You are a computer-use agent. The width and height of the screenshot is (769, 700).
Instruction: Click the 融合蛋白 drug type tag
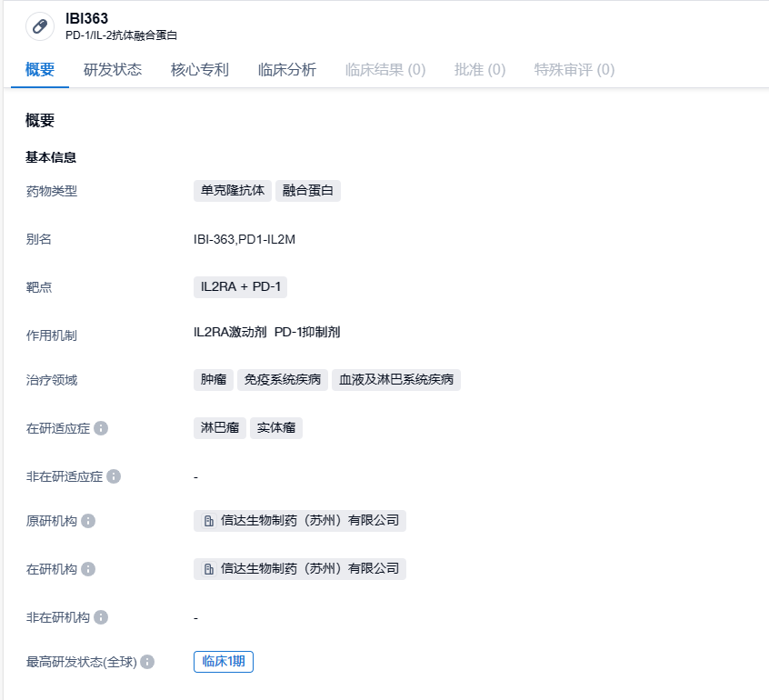308,191
